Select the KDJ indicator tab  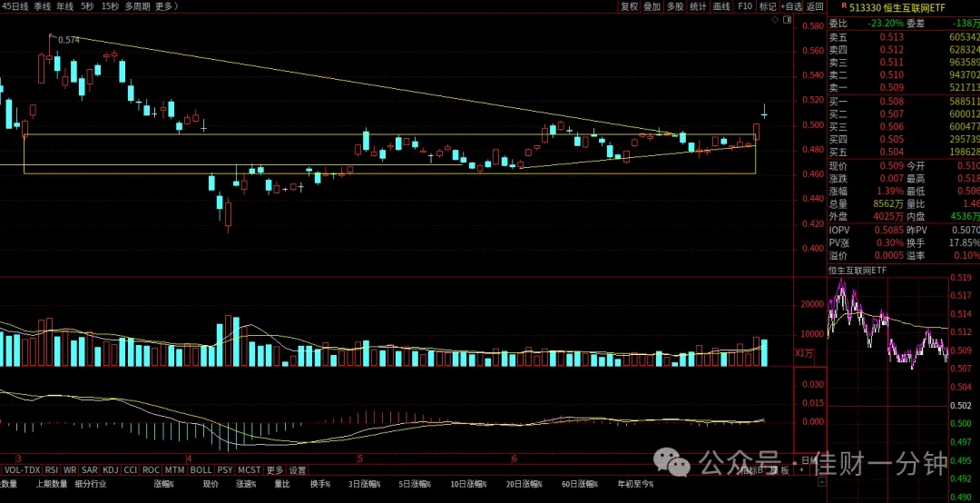coord(110,469)
